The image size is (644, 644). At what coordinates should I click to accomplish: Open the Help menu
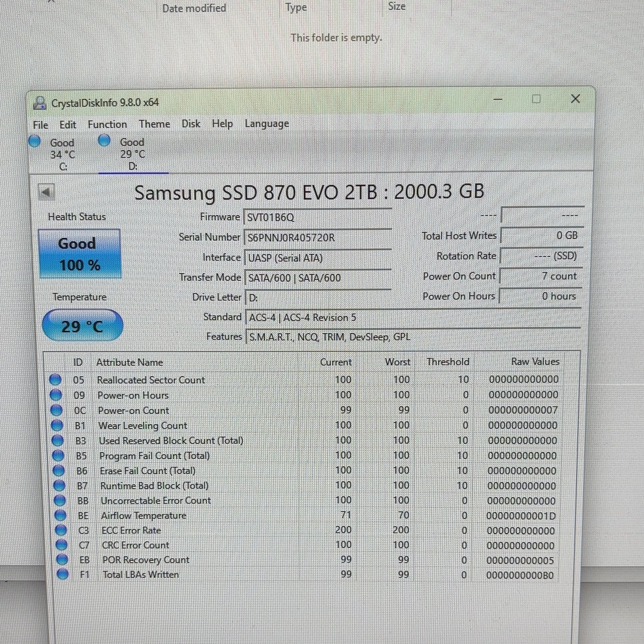pyautogui.click(x=222, y=124)
